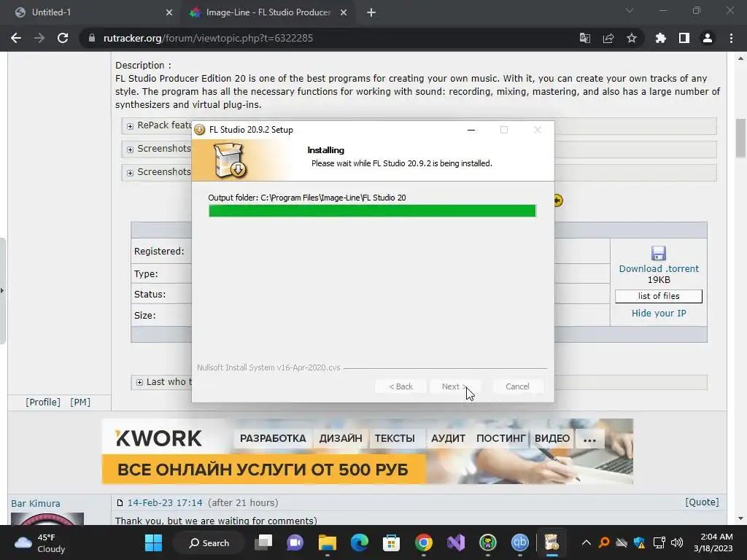Open the Download .torrent link
The image size is (747, 560).
pos(659,268)
